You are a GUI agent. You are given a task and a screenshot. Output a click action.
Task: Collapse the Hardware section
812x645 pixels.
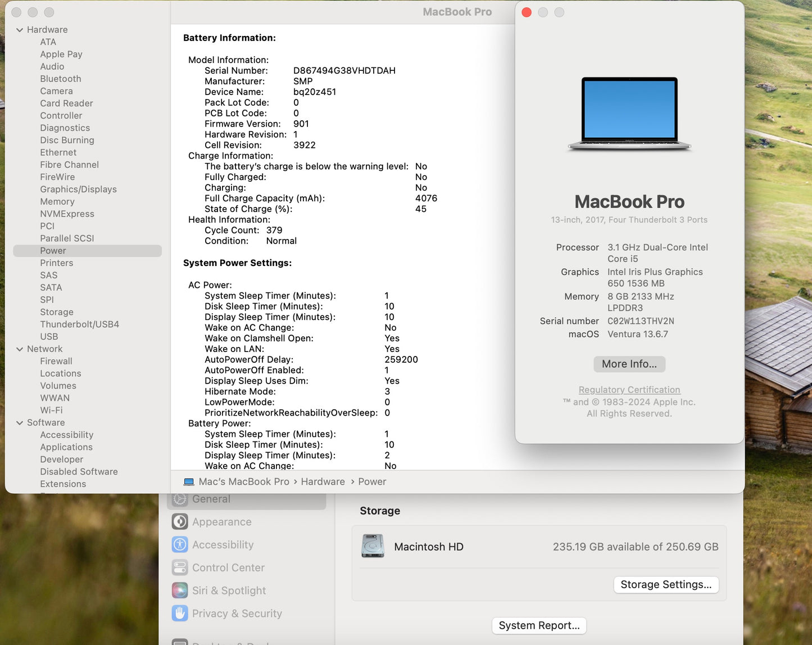tap(20, 29)
